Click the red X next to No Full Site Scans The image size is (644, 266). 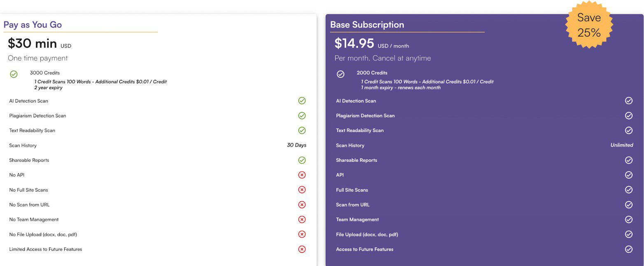pos(302,189)
